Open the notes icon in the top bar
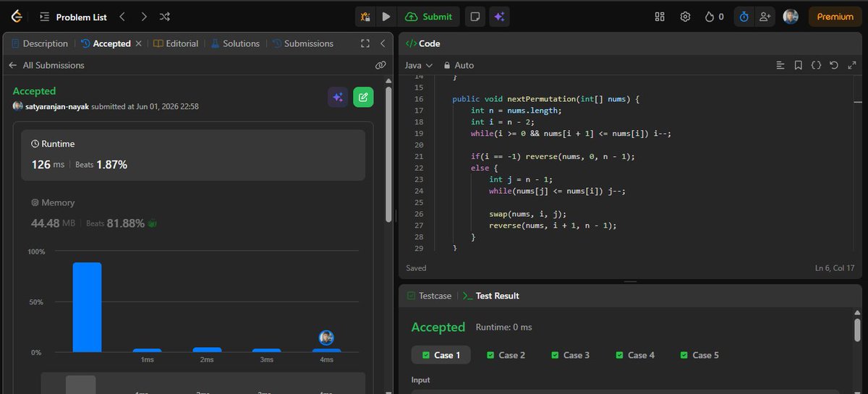868x394 pixels. click(475, 17)
